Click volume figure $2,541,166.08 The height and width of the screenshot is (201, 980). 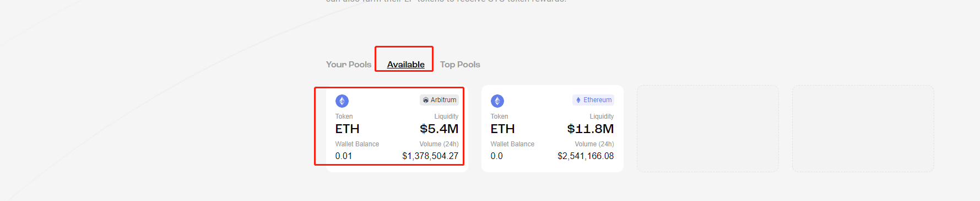tap(586, 156)
